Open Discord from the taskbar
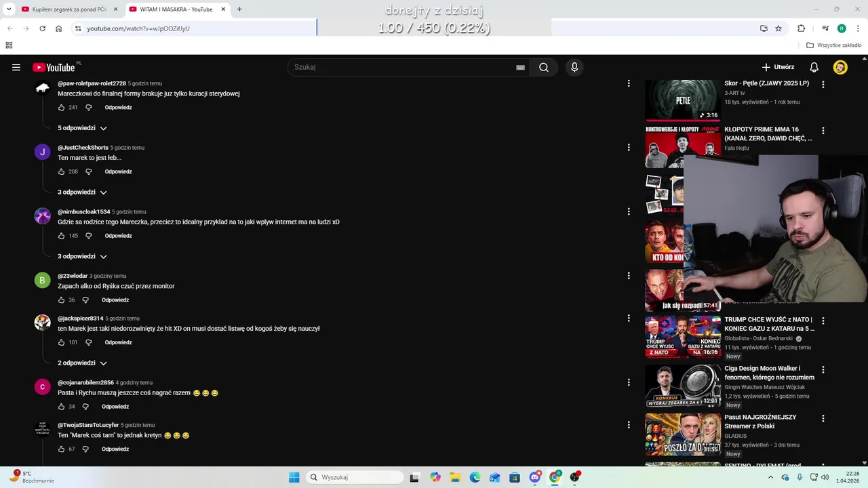The height and width of the screenshot is (488, 868). point(535,477)
